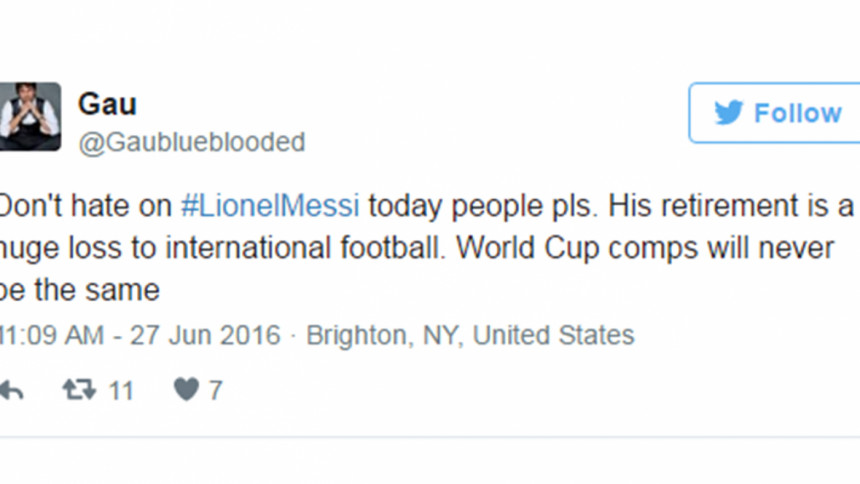Click the 'today people pls' text
The width and height of the screenshot is (860, 484).
pyautogui.click(x=481, y=207)
